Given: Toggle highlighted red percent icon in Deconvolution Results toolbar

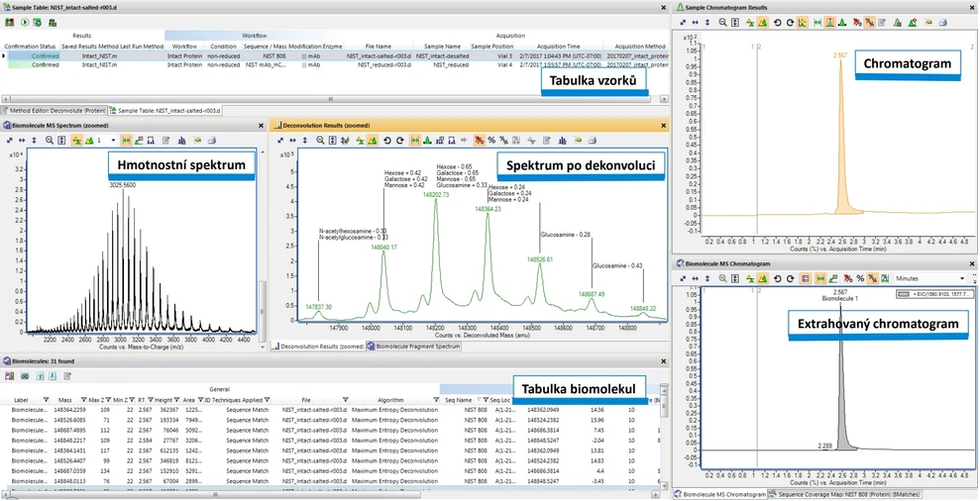Looking at the screenshot, I should pyautogui.click(x=478, y=141).
